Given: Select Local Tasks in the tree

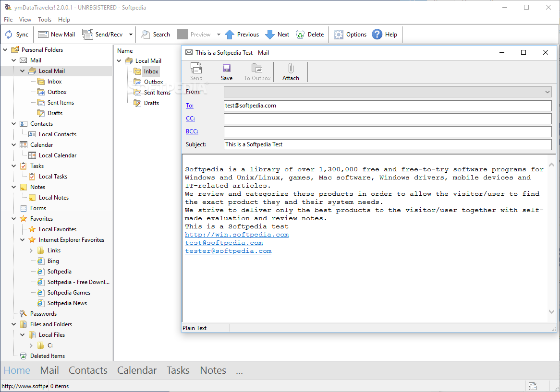Looking at the screenshot, I should tap(53, 177).
